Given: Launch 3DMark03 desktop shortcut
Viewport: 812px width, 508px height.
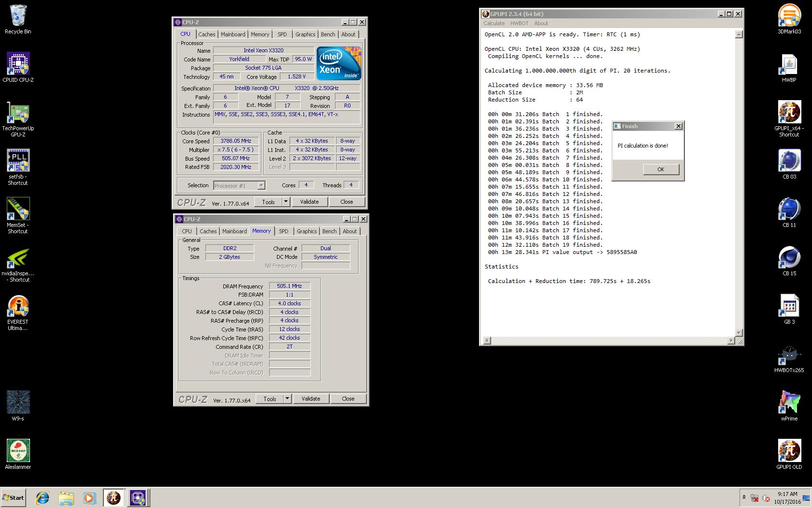Looking at the screenshot, I should click(789, 19).
